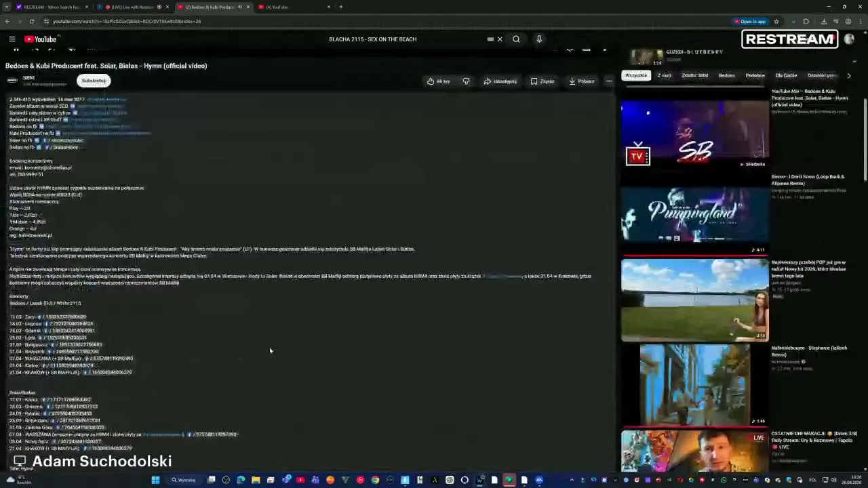868x488 pixels.
Task: Subscribe to SBM with Subskrybuj button
Action: point(94,81)
